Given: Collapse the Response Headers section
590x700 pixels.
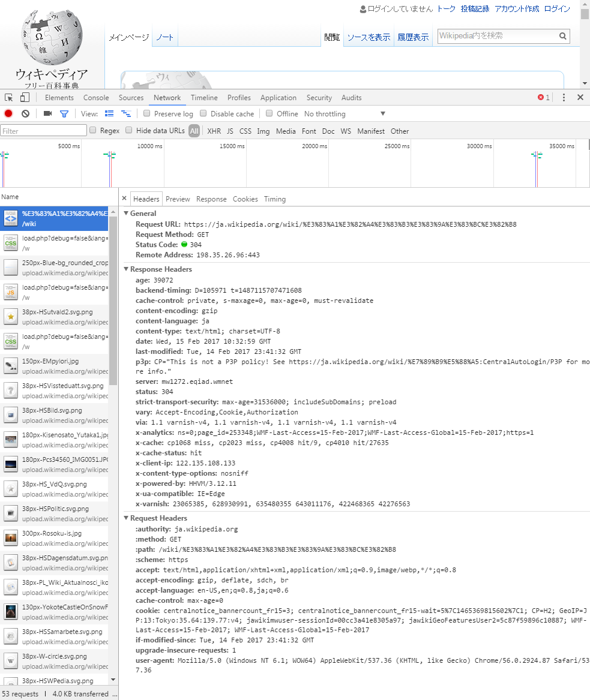Looking at the screenshot, I should (126, 269).
